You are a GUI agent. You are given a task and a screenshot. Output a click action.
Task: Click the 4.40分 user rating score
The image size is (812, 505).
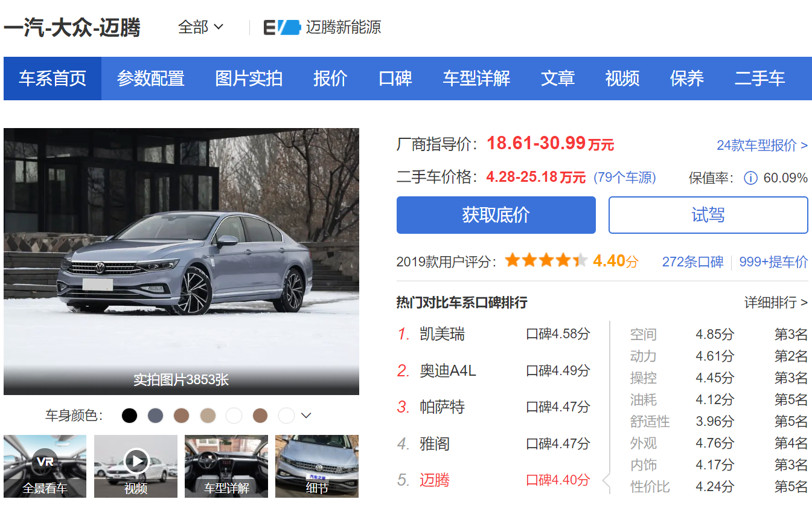pyautogui.click(x=615, y=261)
